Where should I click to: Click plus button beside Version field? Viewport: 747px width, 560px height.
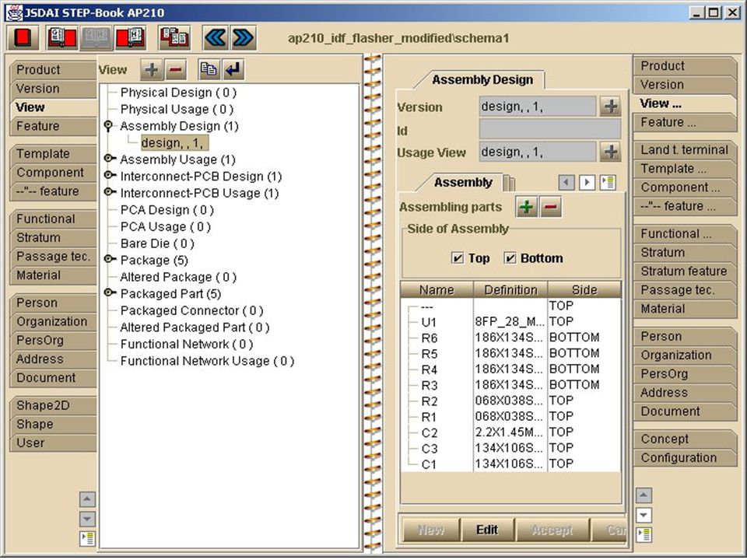tap(611, 107)
